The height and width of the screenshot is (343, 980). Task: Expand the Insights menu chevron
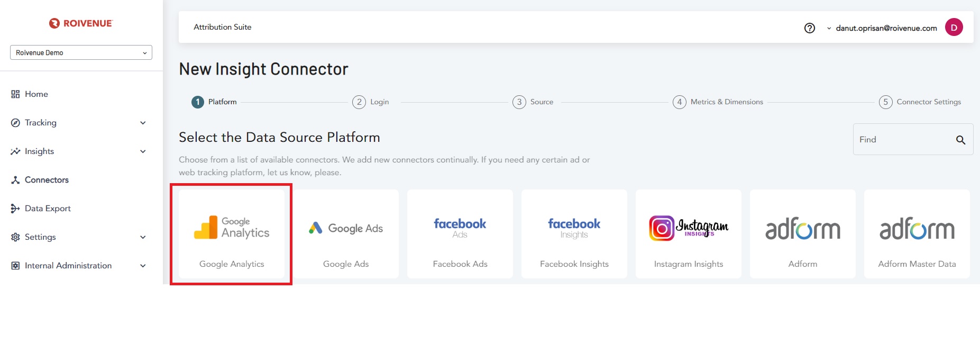pos(143,151)
